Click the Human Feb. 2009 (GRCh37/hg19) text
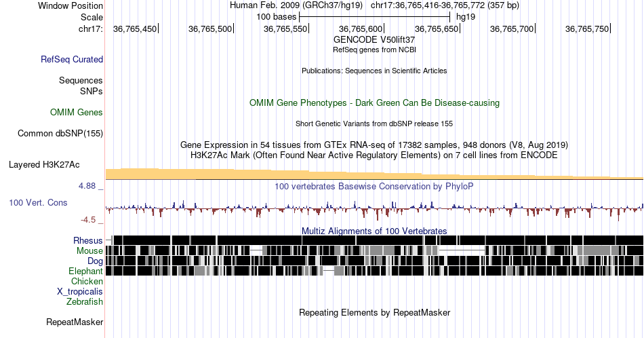Screen dimensions: 644x338 click(296, 5)
